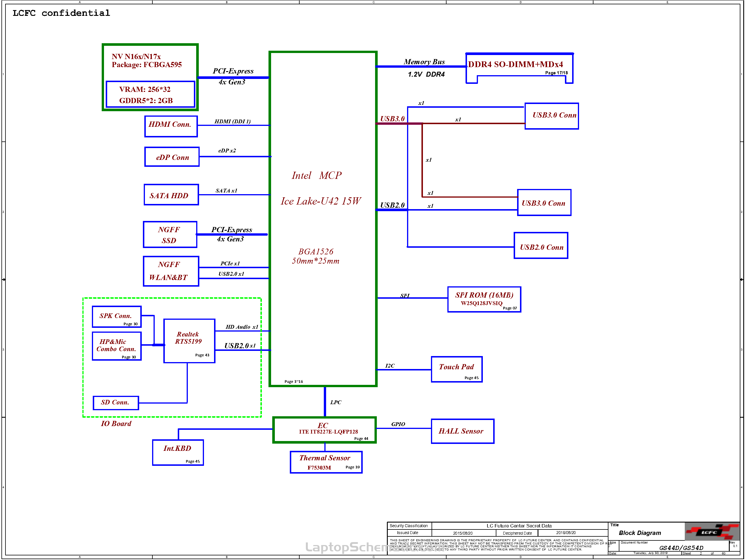The width and height of the screenshot is (747, 560).
Task: Select the Thermal Sensor F75303M block
Action: pyautogui.click(x=326, y=462)
